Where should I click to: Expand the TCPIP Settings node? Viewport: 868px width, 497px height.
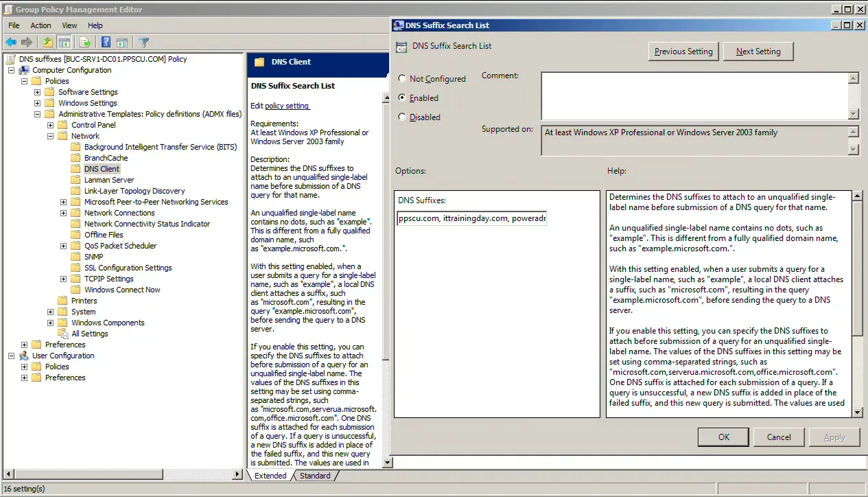pyautogui.click(x=64, y=279)
